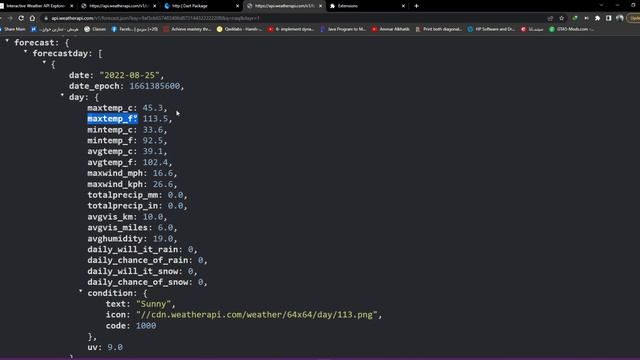Close the Extensions tab
The image size is (640, 360).
(403, 6)
